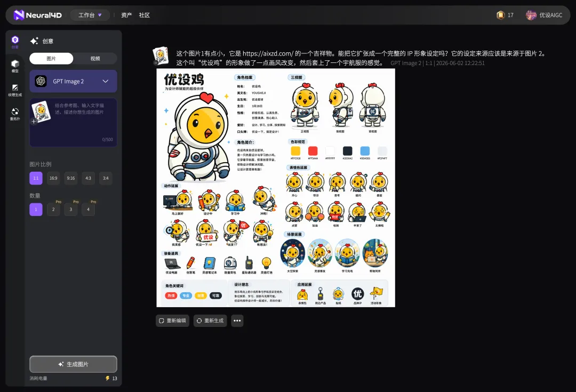Click the 重新生成 regenerate button

point(210,321)
